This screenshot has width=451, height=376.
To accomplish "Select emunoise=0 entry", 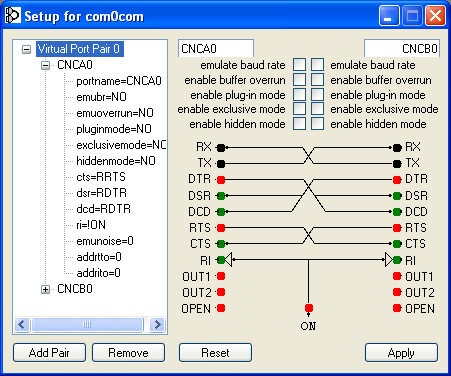I will click(105, 241).
